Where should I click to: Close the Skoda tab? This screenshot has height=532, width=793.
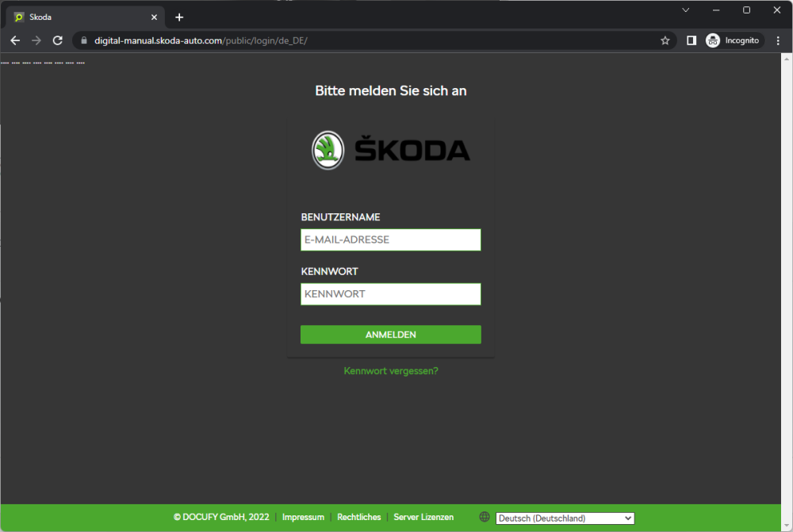(x=155, y=17)
